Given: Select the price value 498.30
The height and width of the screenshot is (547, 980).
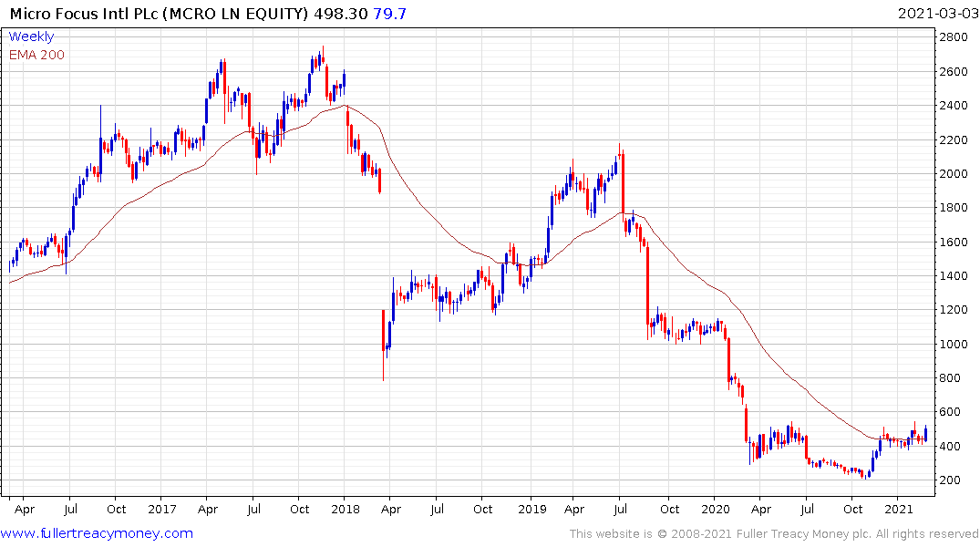Looking at the screenshot, I should point(341,13).
